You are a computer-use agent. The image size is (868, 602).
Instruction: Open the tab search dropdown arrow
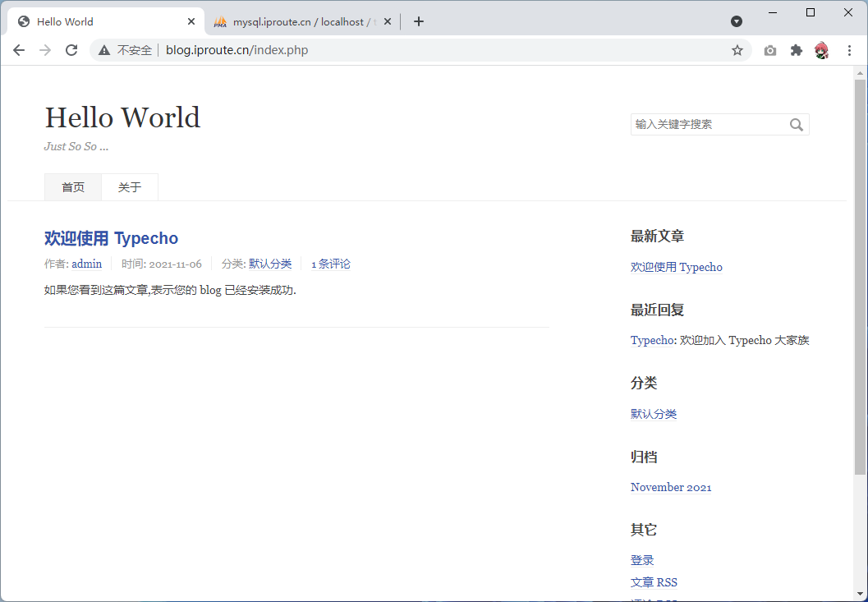click(737, 21)
